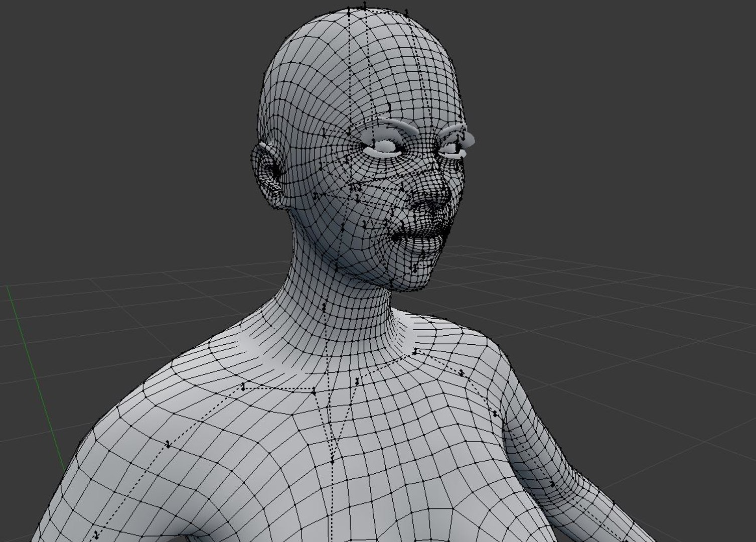Select the eyeball nearer the ear
Screen dimensions: 756x542
point(385,146)
